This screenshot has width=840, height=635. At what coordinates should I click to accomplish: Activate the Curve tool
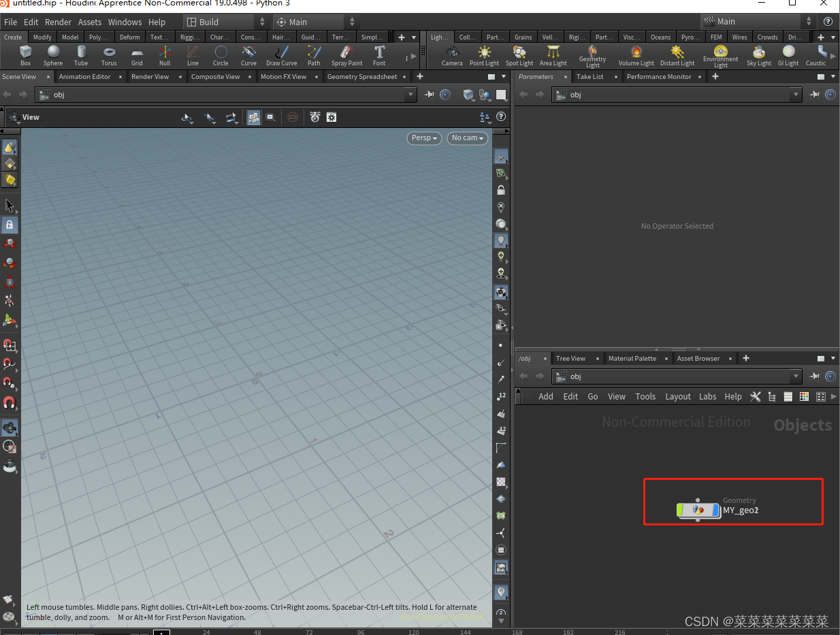point(248,55)
